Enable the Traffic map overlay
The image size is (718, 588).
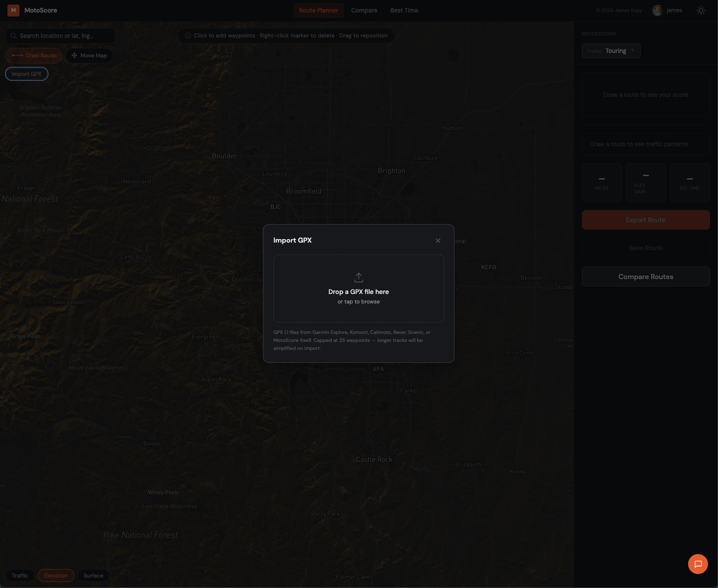click(20, 575)
